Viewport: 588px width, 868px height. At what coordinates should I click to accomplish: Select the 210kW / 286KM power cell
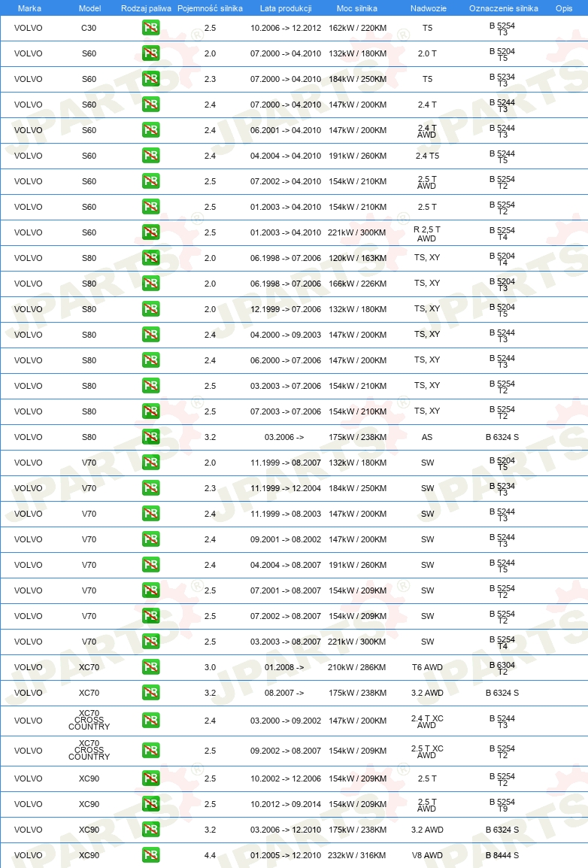pyautogui.click(x=356, y=667)
